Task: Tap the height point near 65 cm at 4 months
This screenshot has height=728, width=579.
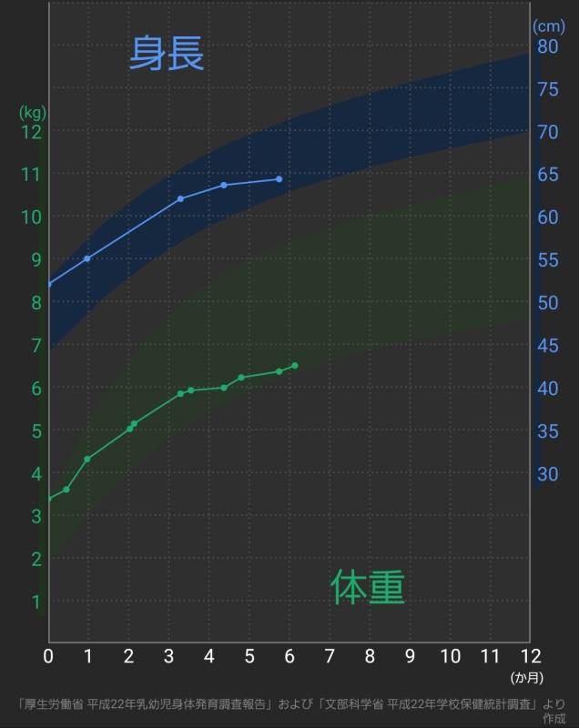Action: tap(223, 186)
